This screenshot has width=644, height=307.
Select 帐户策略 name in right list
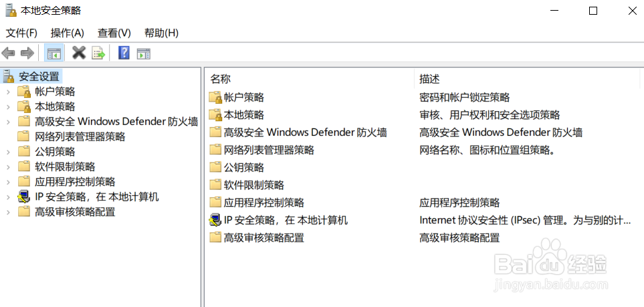click(x=244, y=98)
